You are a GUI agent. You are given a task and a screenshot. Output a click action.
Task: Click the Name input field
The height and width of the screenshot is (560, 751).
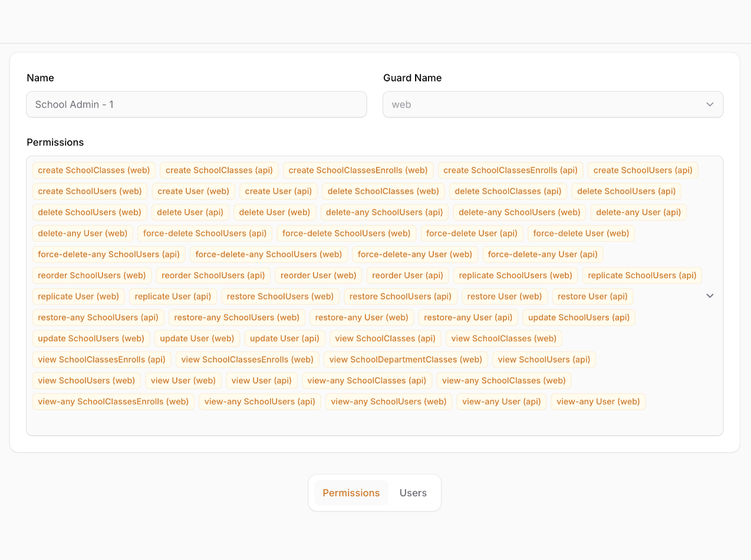[x=196, y=104]
